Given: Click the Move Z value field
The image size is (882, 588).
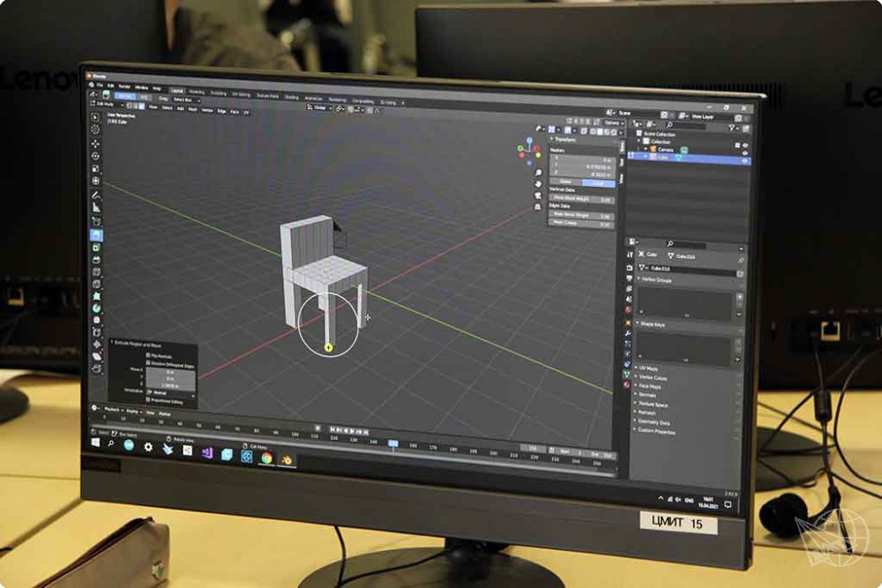Looking at the screenshot, I should pyautogui.click(x=170, y=385).
